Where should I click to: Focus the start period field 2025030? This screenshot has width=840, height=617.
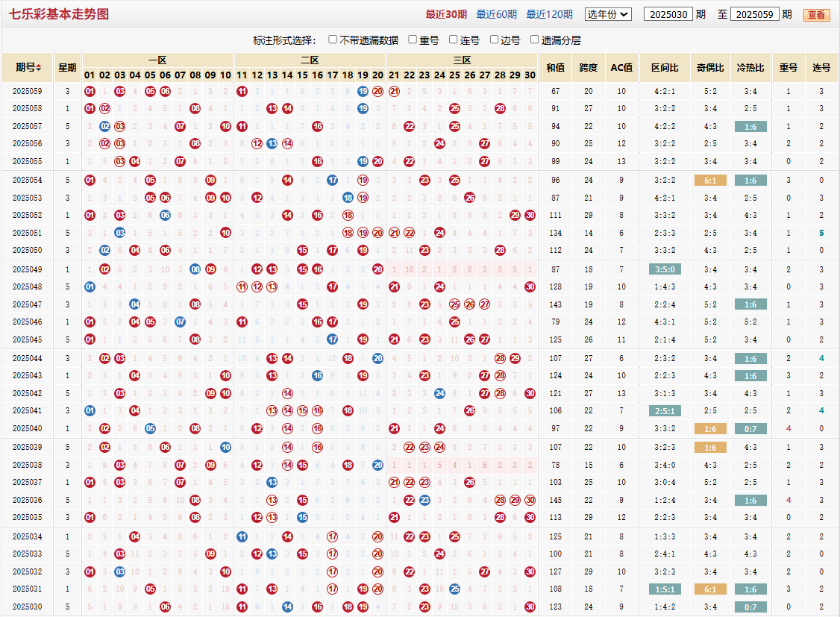(668, 14)
